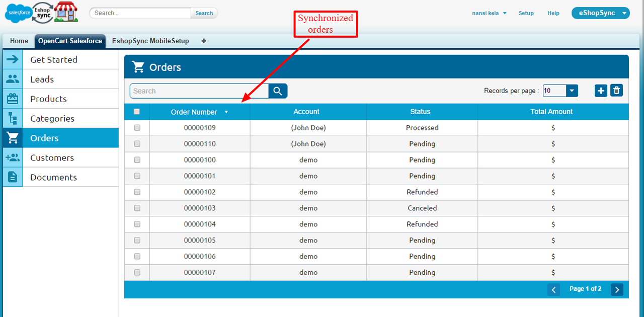This screenshot has height=317, width=644.
Task: Open the Setup link
Action: point(526,13)
